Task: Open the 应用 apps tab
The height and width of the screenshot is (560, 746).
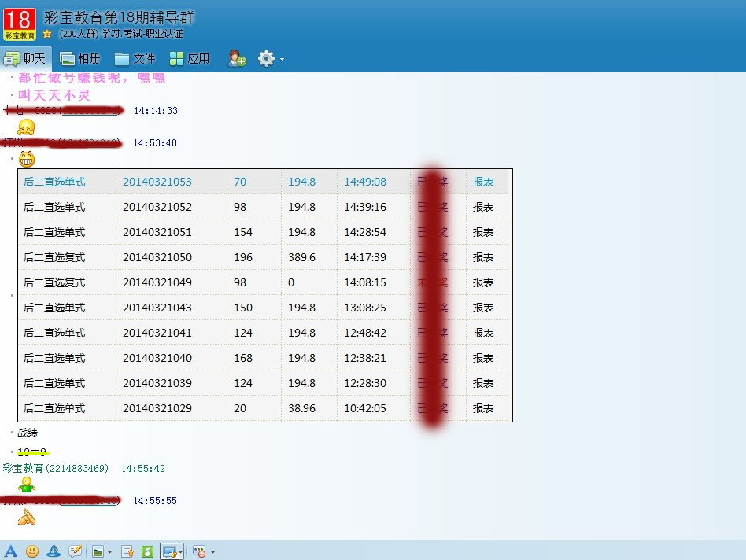Action: tap(190, 58)
